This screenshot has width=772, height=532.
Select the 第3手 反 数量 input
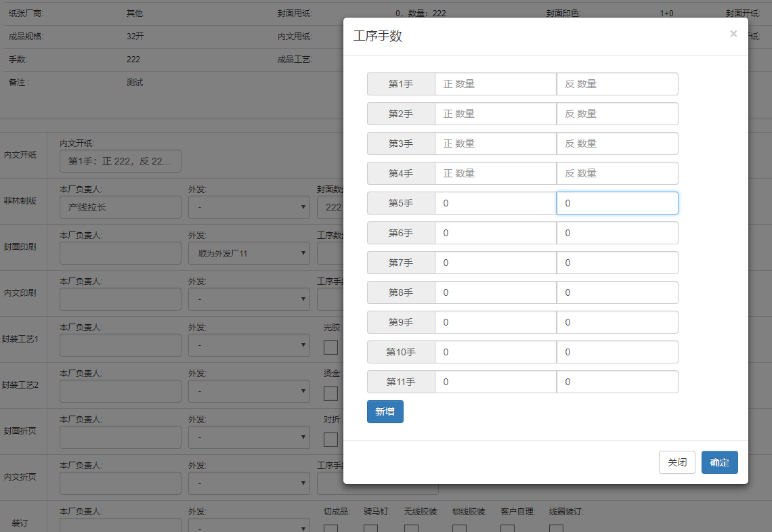point(618,143)
